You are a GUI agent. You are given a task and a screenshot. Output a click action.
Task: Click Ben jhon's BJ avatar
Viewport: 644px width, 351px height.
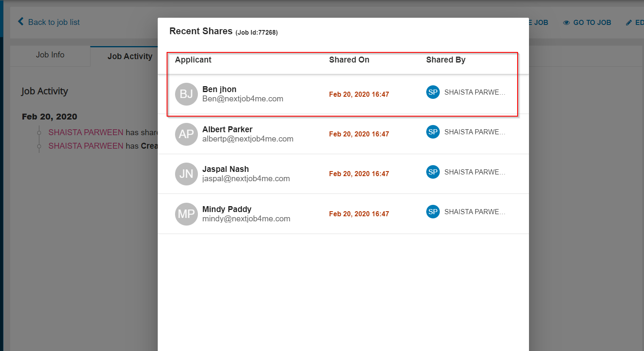(186, 94)
